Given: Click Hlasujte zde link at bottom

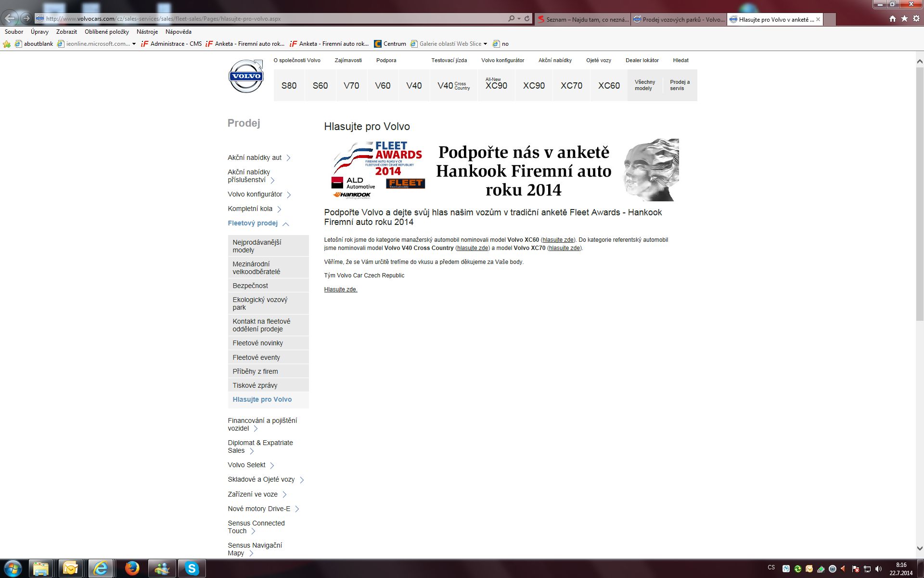Looking at the screenshot, I should pos(341,289).
